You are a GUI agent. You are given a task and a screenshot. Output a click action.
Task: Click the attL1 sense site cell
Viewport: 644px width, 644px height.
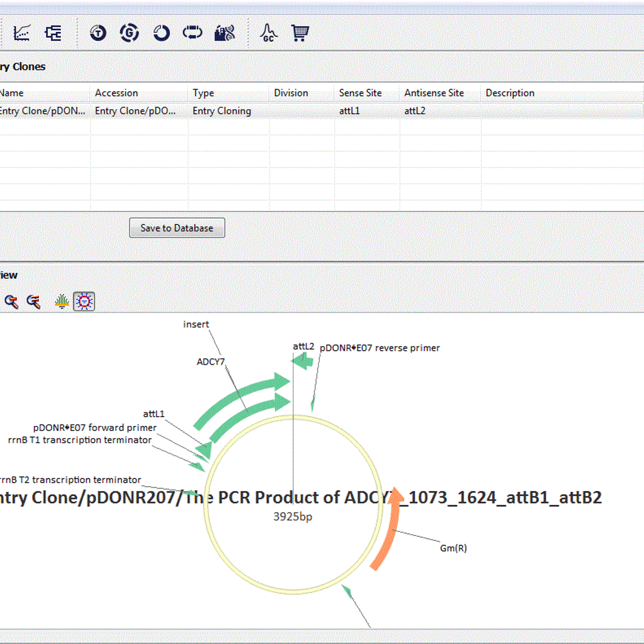pos(367,111)
